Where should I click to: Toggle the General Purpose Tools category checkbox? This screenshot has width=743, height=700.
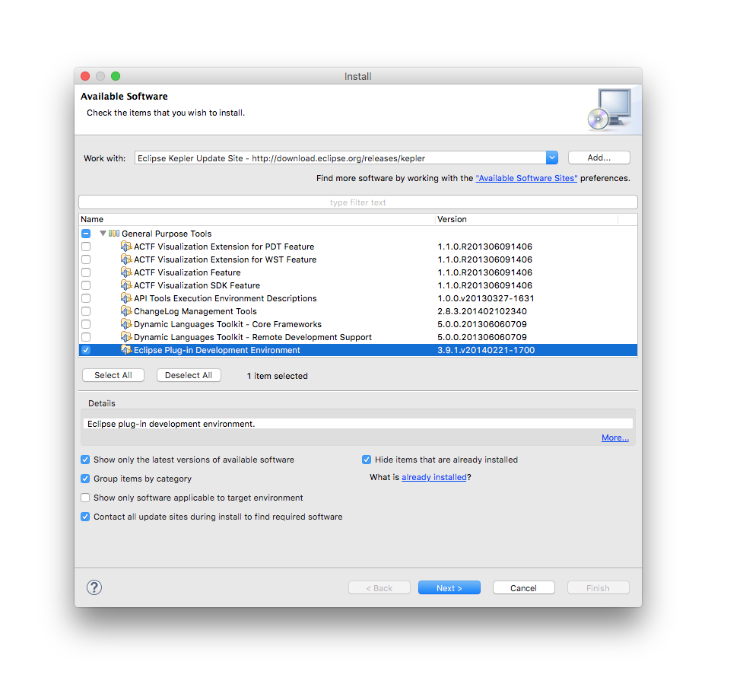[x=86, y=233]
